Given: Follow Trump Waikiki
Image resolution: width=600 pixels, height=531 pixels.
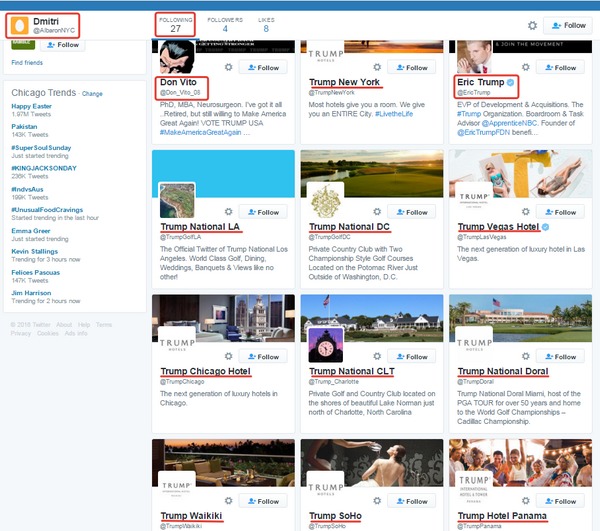Looking at the screenshot, I should tap(263, 501).
